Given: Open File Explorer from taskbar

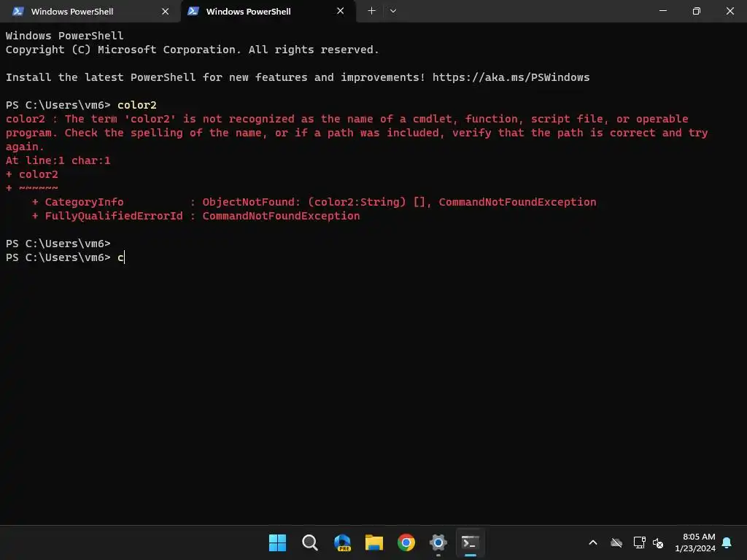Looking at the screenshot, I should pyautogui.click(x=374, y=542).
